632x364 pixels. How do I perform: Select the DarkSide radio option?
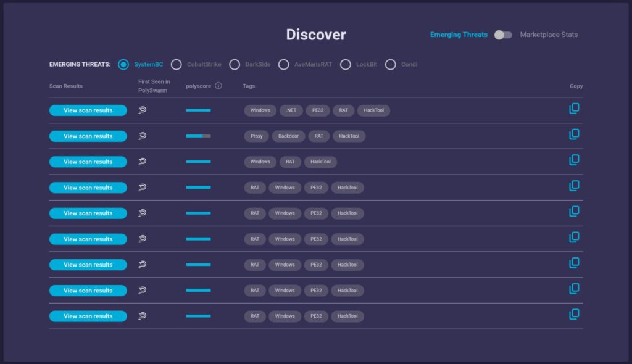[x=235, y=65]
